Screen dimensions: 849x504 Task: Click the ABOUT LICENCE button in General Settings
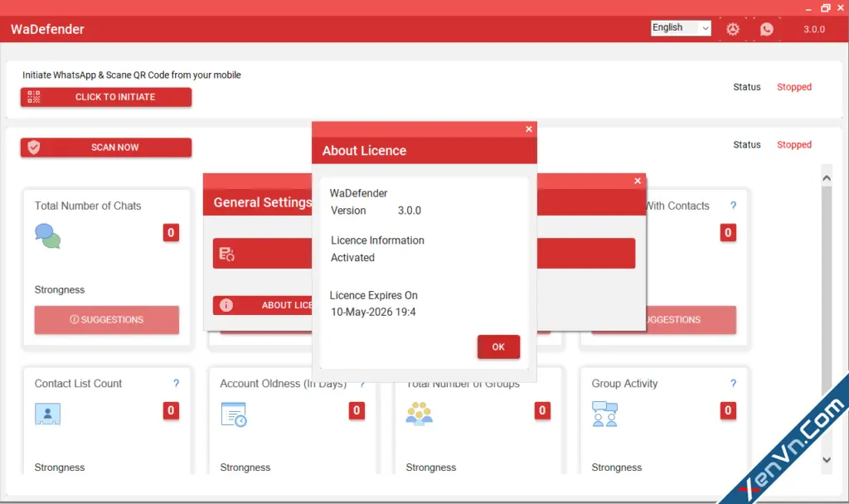click(x=263, y=305)
